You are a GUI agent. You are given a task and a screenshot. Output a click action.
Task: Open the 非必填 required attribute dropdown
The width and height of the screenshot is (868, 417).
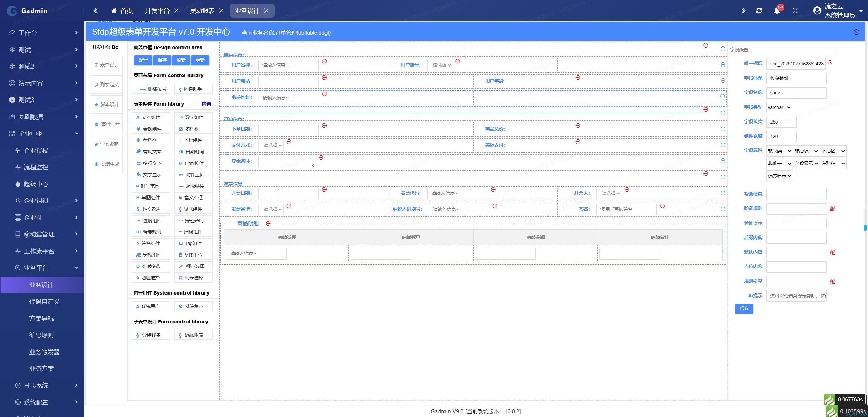806,151
